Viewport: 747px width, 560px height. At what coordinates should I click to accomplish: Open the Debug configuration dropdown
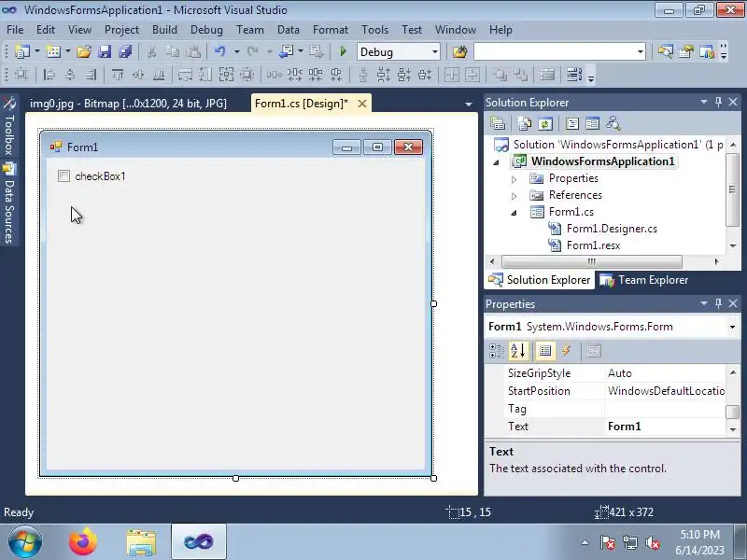tap(434, 52)
